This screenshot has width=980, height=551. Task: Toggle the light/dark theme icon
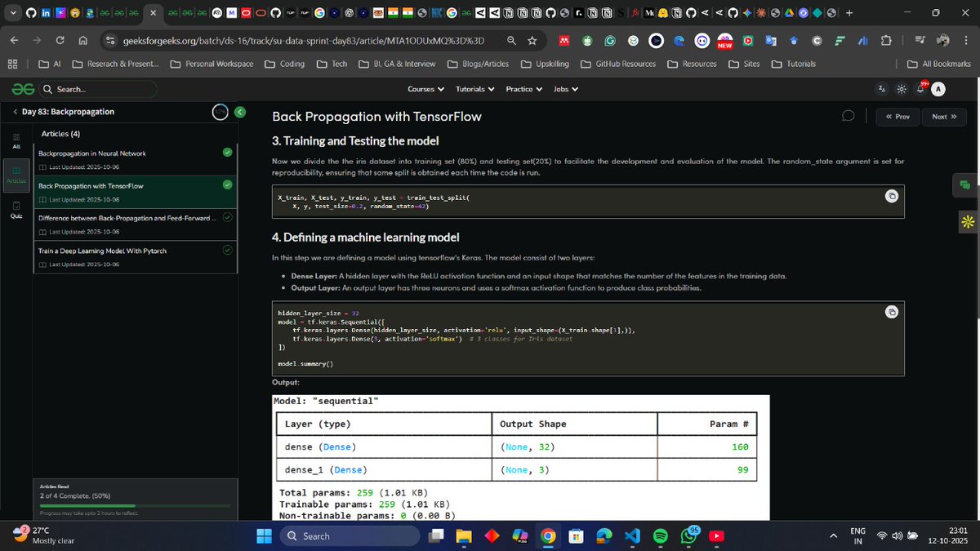tap(902, 89)
